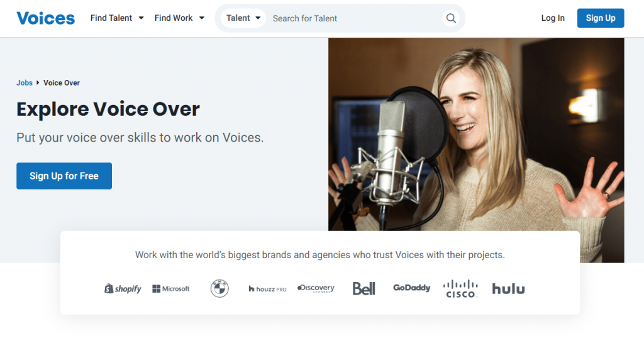This screenshot has width=644, height=345.
Task: Click the BMW roundel logo
Action: point(219,288)
